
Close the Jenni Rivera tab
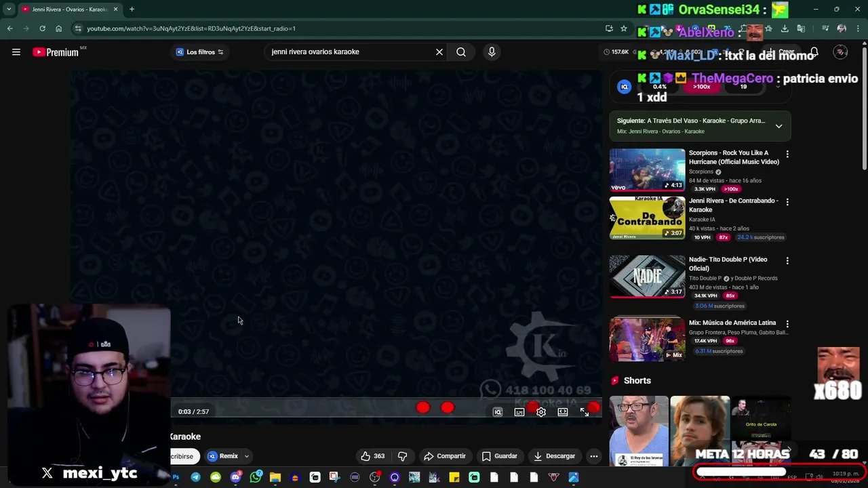pos(115,9)
